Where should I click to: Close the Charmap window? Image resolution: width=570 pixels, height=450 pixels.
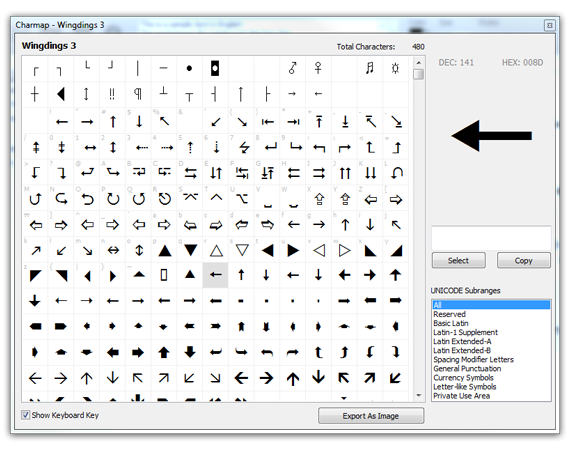(549, 25)
